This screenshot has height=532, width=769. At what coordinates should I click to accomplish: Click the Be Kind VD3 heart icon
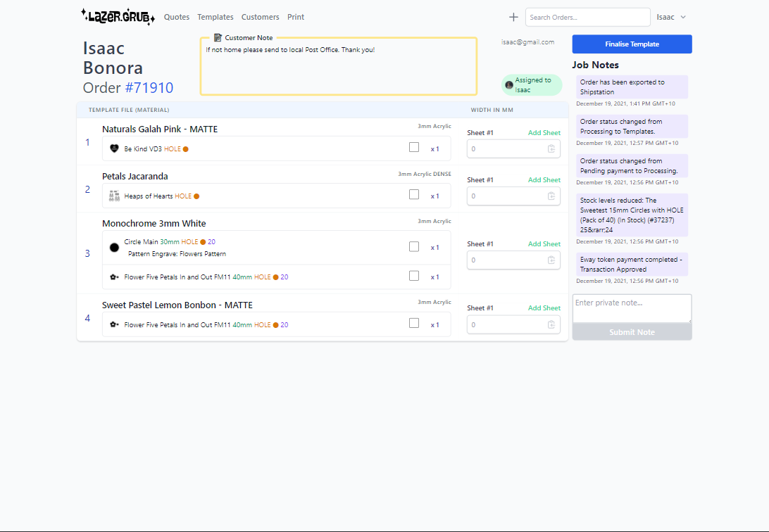pos(114,148)
